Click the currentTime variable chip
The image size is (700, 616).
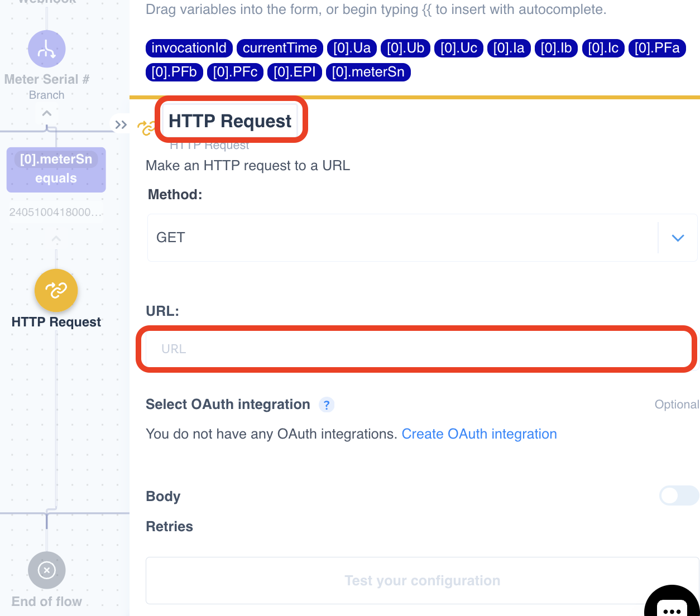(x=280, y=48)
